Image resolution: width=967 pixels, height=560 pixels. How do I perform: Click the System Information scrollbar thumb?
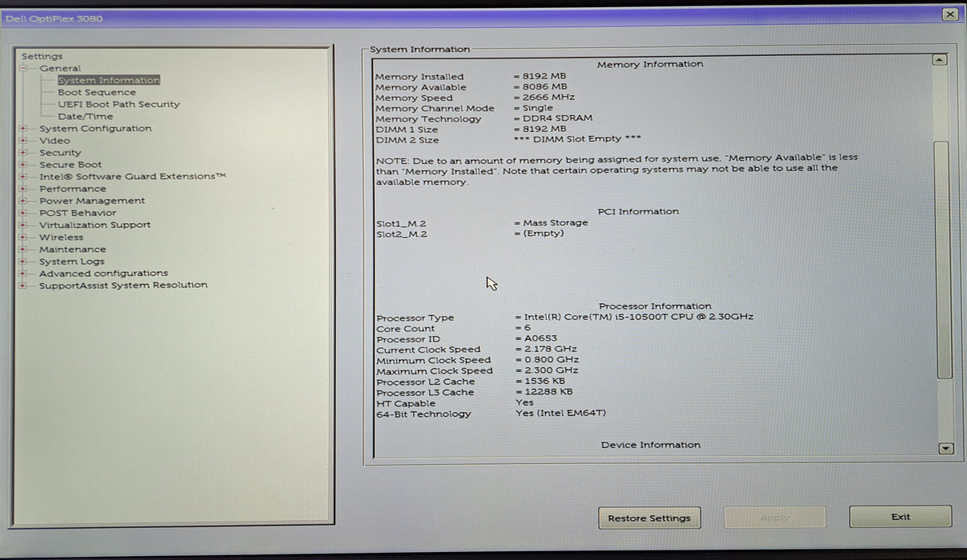point(943,260)
